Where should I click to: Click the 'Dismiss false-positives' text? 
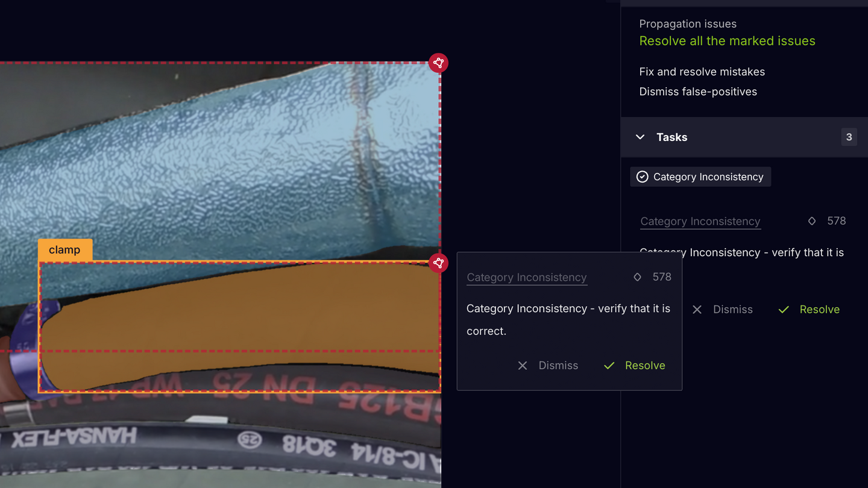point(698,92)
